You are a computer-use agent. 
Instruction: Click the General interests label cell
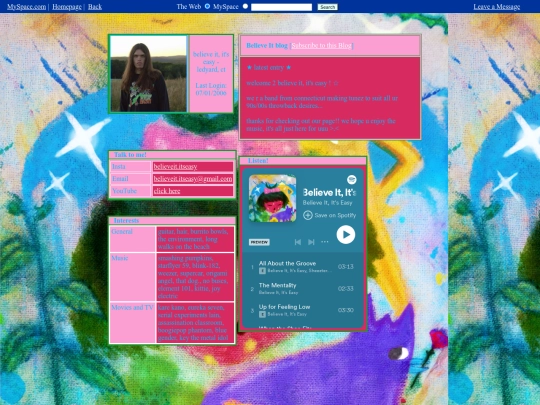click(133, 239)
